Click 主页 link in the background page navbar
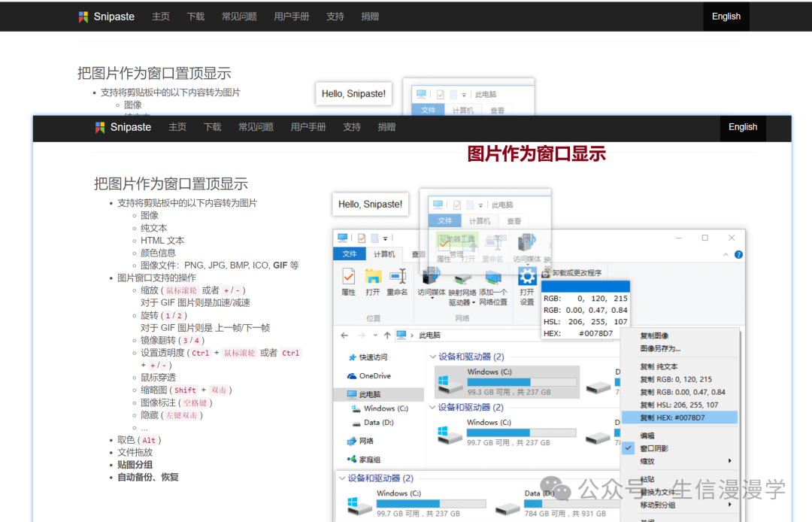The image size is (812, 522). [x=161, y=17]
